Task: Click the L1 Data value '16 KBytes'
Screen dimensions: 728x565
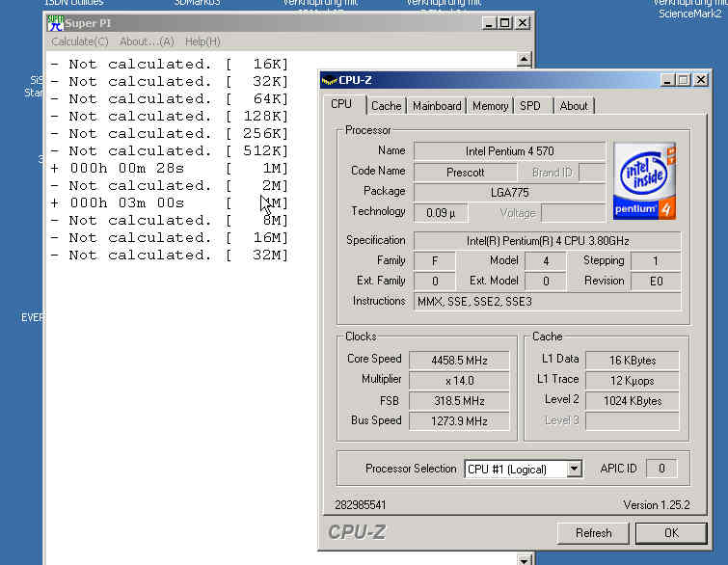Action: (x=633, y=361)
